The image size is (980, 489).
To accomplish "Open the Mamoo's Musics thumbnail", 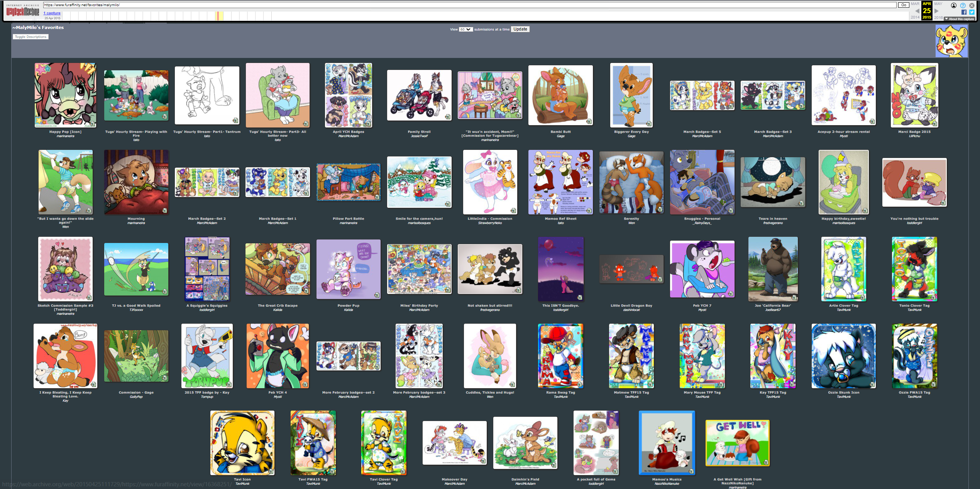I will click(667, 443).
